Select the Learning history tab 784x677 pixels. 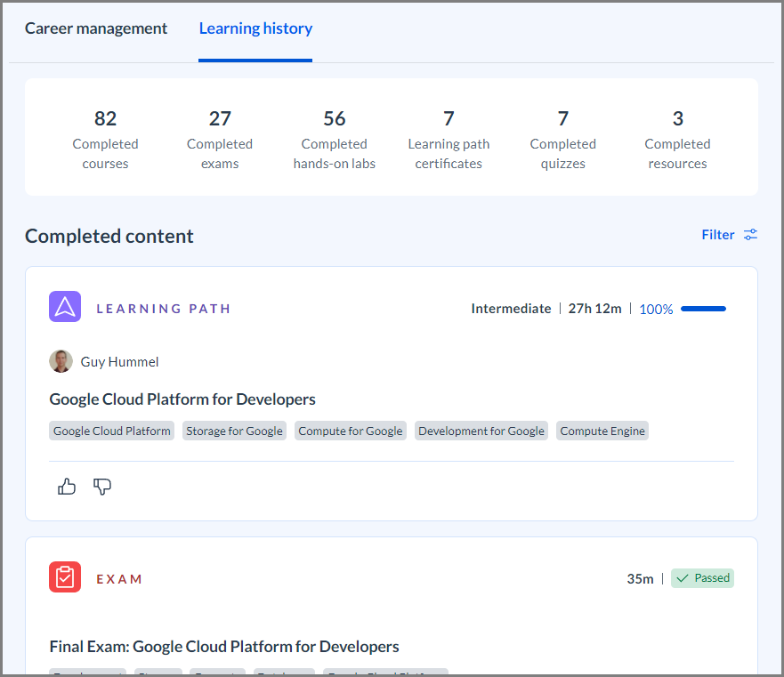coord(255,28)
